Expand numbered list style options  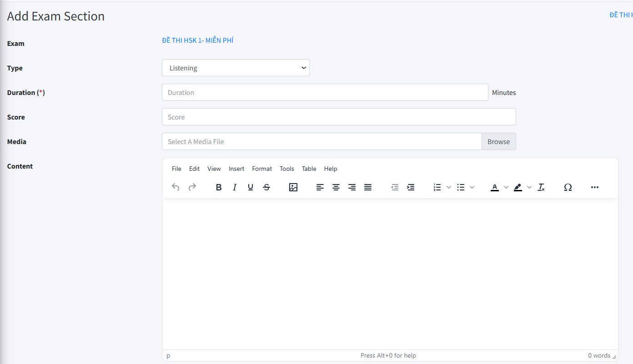click(x=449, y=187)
